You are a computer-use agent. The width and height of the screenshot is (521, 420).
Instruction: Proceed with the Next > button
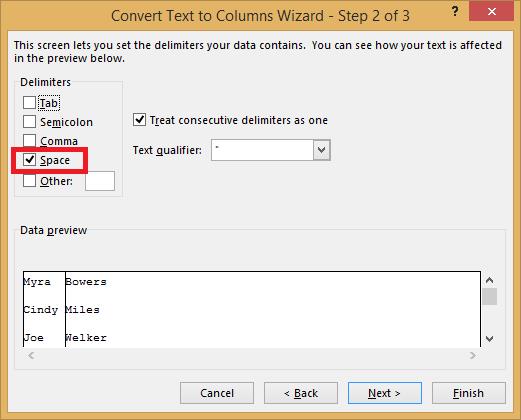385,393
